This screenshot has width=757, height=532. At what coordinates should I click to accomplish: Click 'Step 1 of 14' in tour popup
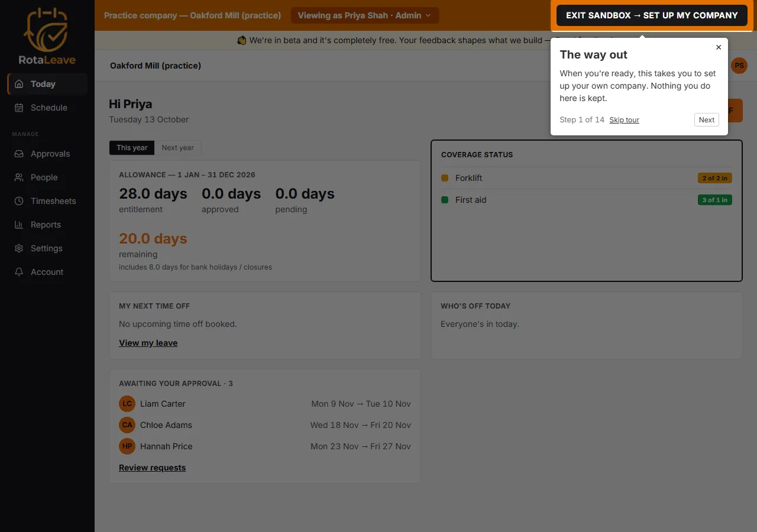pyautogui.click(x=582, y=120)
